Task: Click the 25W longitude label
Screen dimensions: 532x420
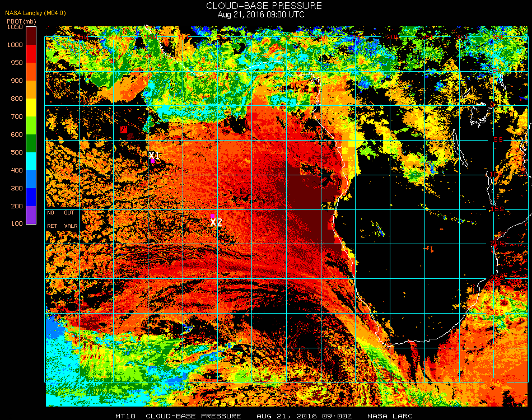Action: 81,36
